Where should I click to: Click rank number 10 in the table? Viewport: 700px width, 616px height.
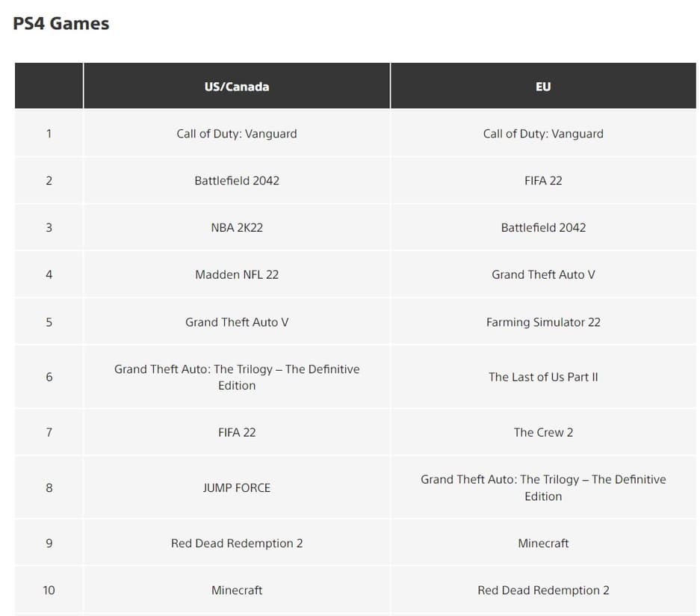point(49,590)
